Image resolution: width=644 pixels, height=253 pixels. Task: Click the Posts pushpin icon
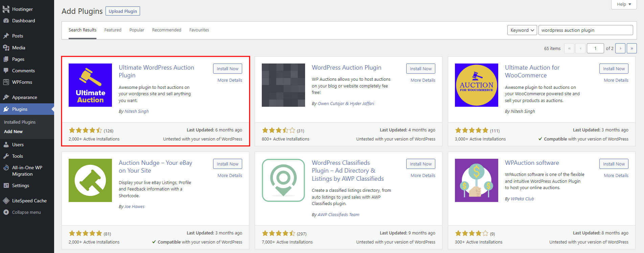[6, 36]
